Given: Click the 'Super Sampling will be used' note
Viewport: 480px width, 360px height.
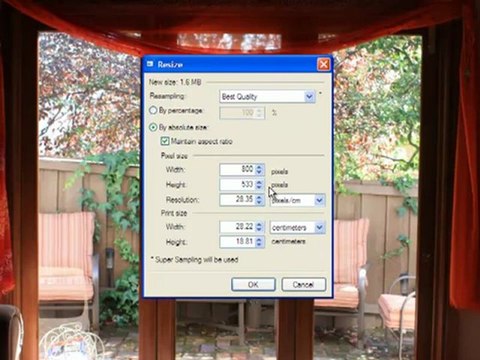Looking at the screenshot, I should 194,259.
